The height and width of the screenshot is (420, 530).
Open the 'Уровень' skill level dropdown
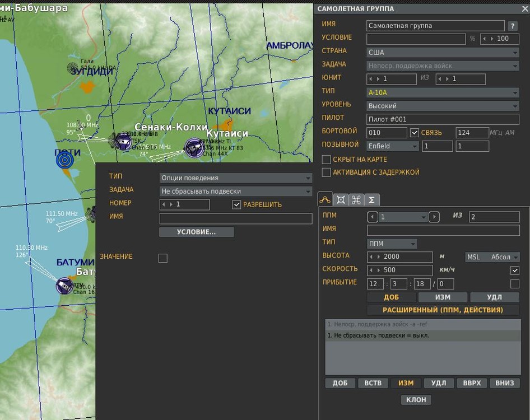click(x=443, y=106)
